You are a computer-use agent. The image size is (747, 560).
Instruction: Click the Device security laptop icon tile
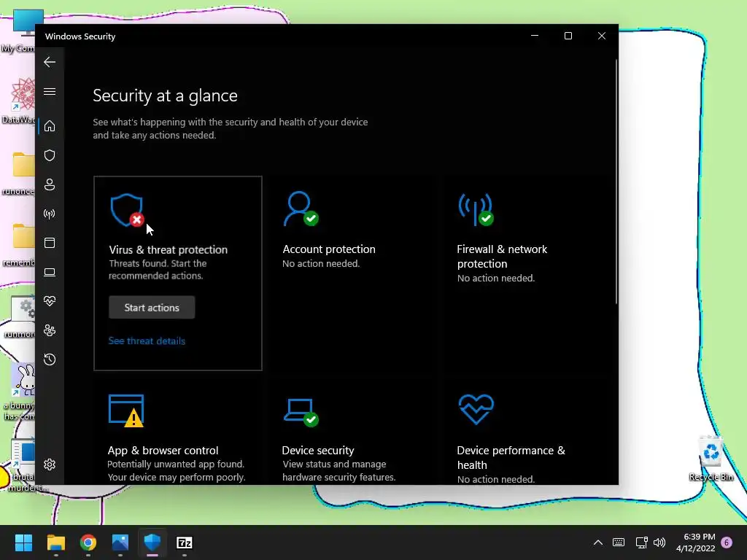coord(301,413)
